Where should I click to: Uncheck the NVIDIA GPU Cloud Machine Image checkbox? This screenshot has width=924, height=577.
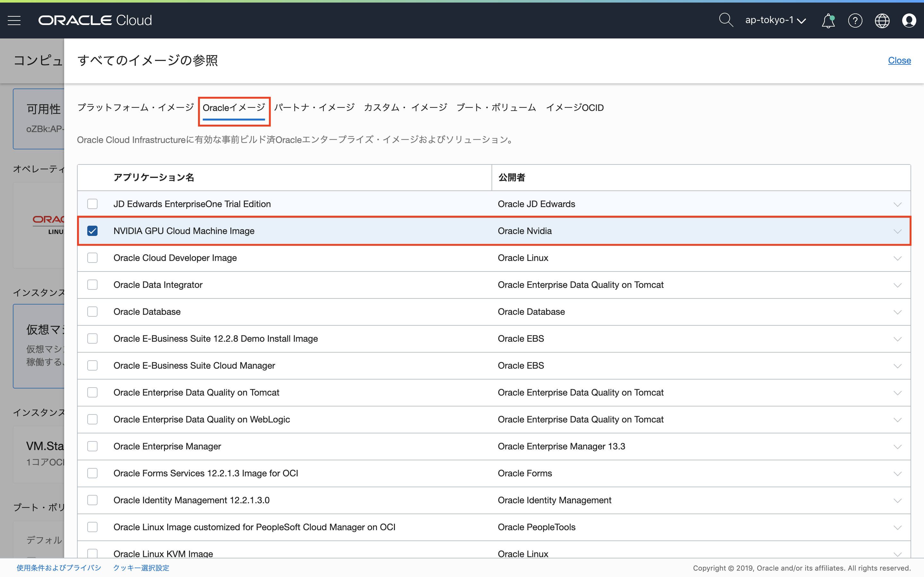click(92, 231)
